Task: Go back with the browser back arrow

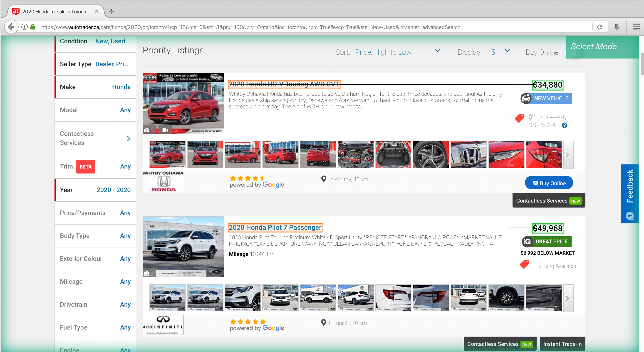Action: (x=11, y=27)
